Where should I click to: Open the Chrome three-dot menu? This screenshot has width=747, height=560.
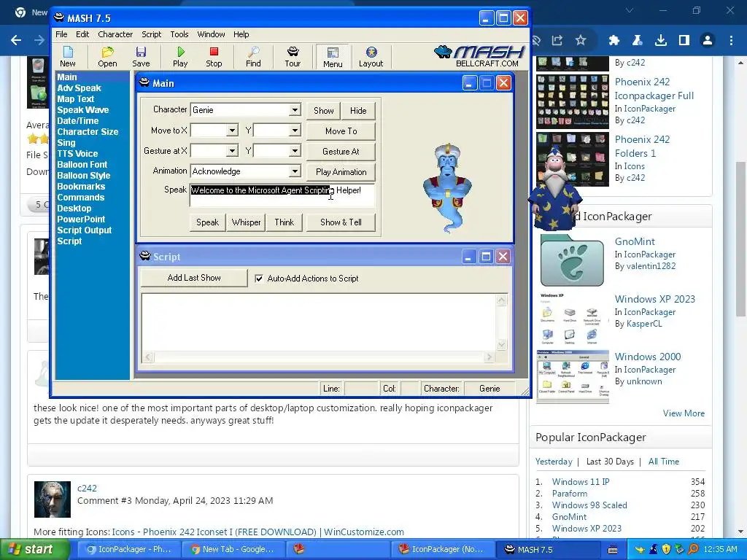click(731, 40)
